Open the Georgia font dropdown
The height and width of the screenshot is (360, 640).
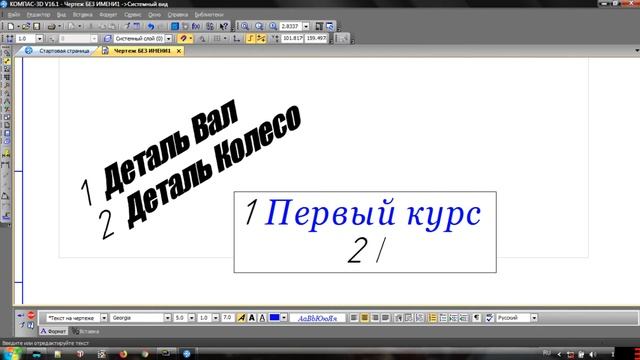pyautogui.click(x=167, y=318)
